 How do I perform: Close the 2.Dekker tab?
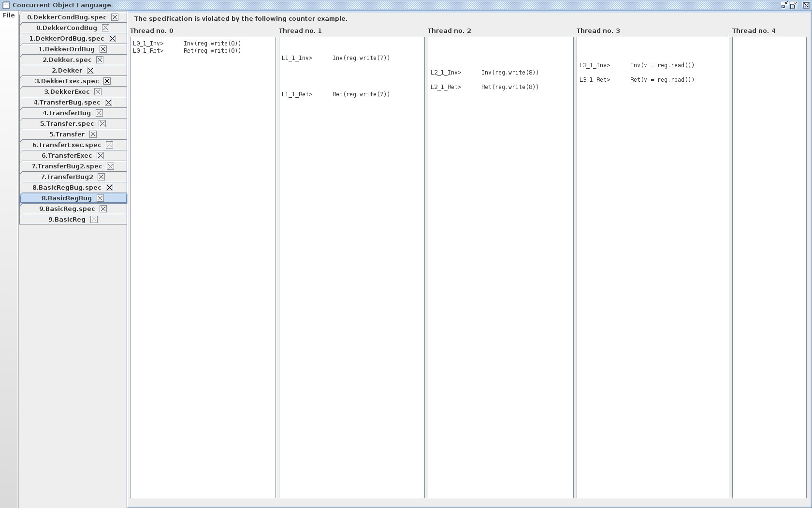(x=90, y=70)
